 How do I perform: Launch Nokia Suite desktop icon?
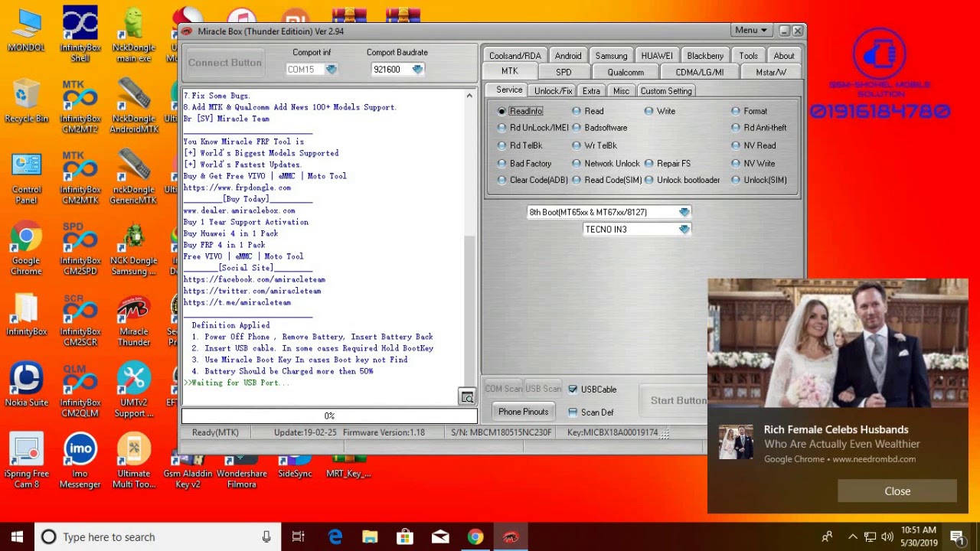point(26,386)
